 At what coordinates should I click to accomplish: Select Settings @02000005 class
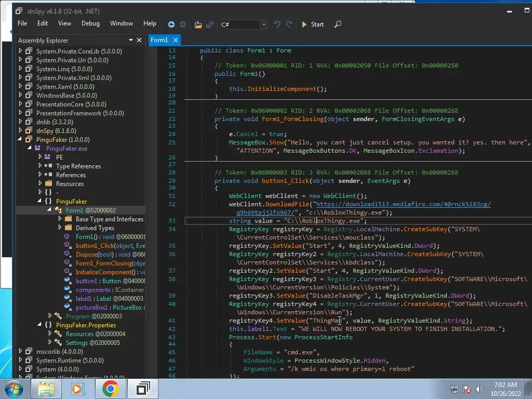pyautogui.click(x=92, y=343)
